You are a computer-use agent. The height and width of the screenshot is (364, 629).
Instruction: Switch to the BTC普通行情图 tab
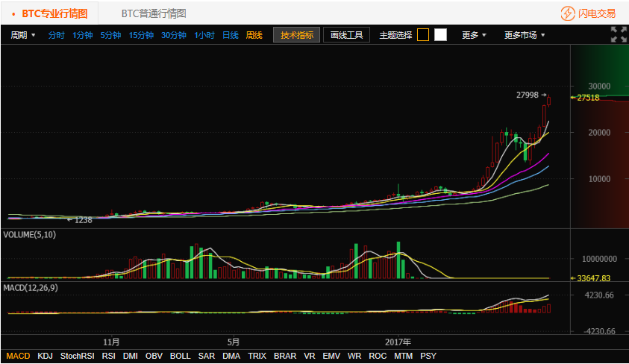point(154,13)
